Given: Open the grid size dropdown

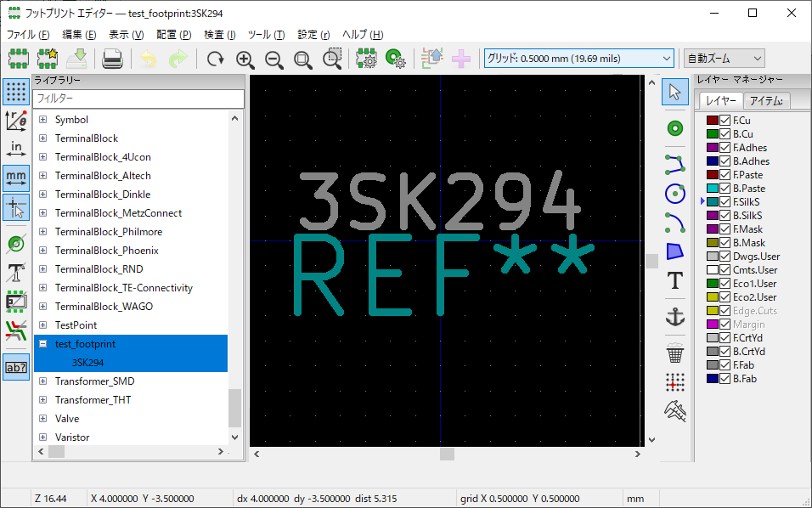Looking at the screenshot, I should point(578,59).
